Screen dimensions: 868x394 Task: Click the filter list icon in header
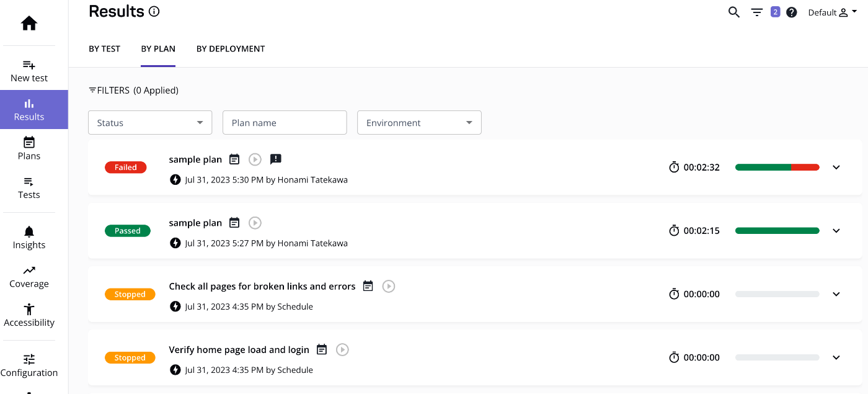click(757, 12)
